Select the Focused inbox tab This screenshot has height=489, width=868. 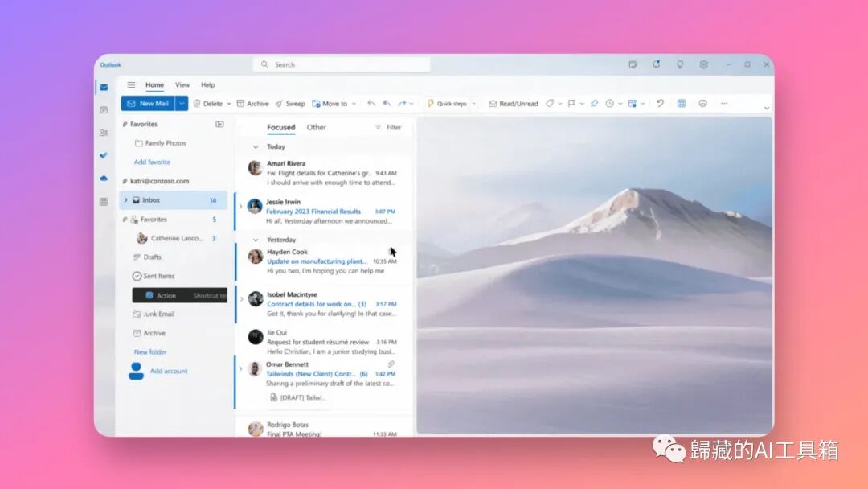pos(280,127)
